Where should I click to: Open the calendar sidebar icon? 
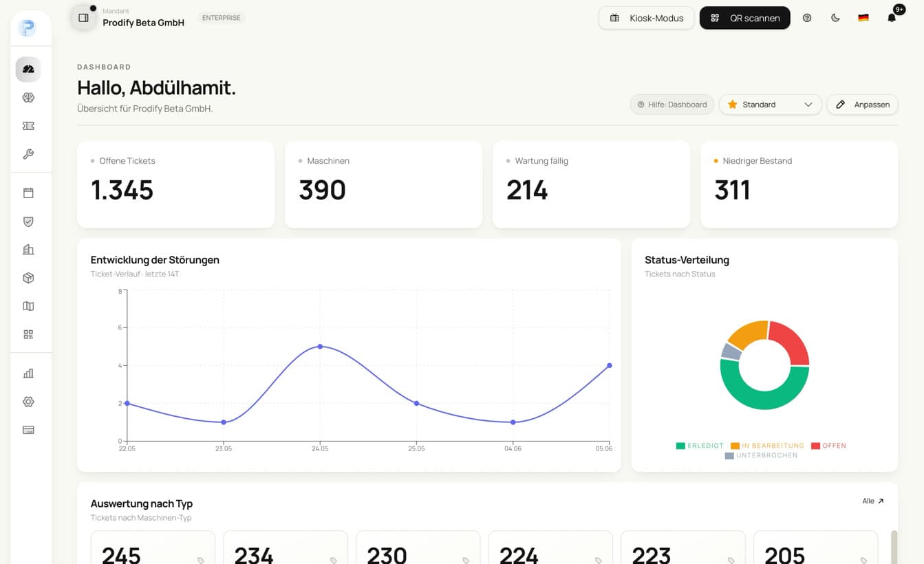[28, 193]
